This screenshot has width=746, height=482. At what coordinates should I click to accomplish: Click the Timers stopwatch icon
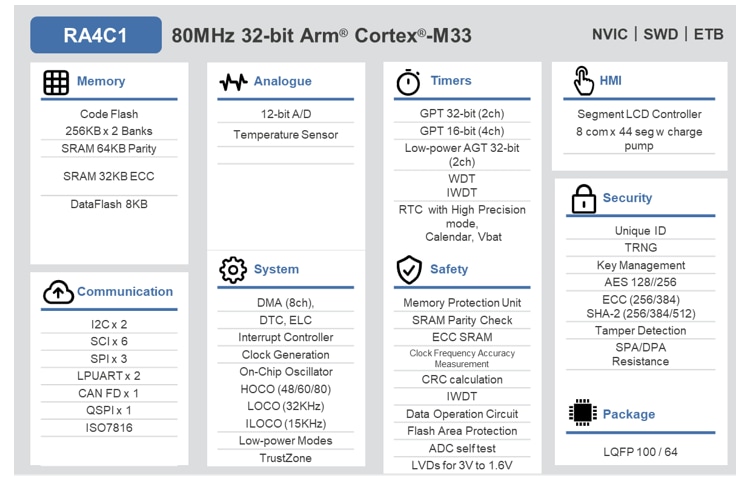click(x=408, y=82)
